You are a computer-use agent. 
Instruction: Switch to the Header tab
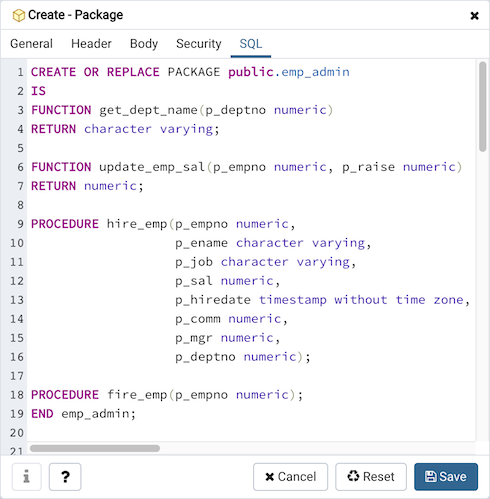pyautogui.click(x=91, y=44)
